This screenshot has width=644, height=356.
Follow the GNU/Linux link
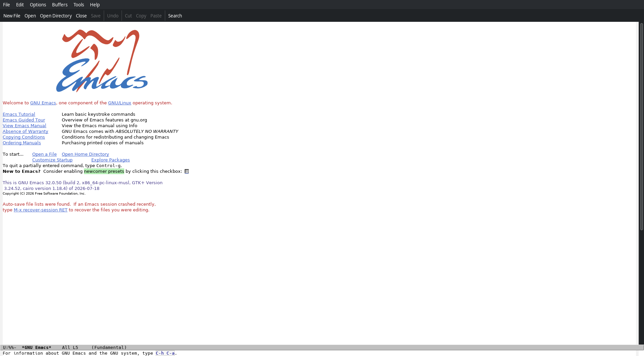pos(120,103)
